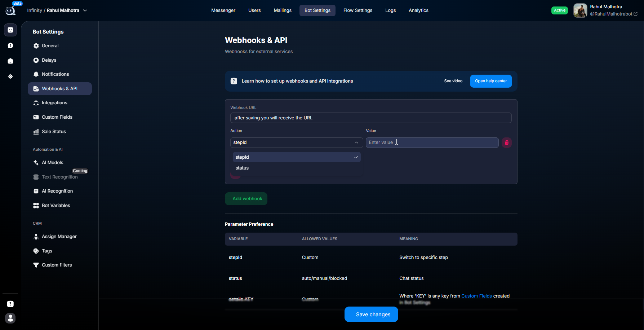Click the Webhook URL field
This screenshot has height=330, width=644.
pos(371,118)
